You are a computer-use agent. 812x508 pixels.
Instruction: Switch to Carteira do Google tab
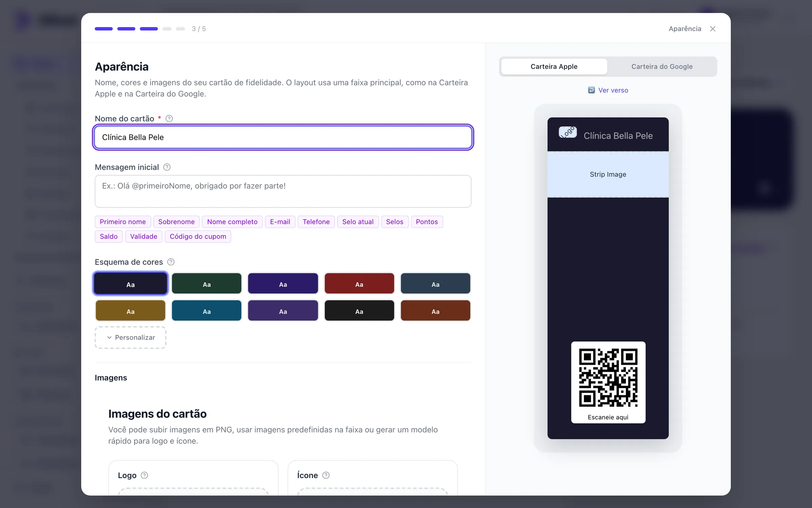(x=662, y=66)
